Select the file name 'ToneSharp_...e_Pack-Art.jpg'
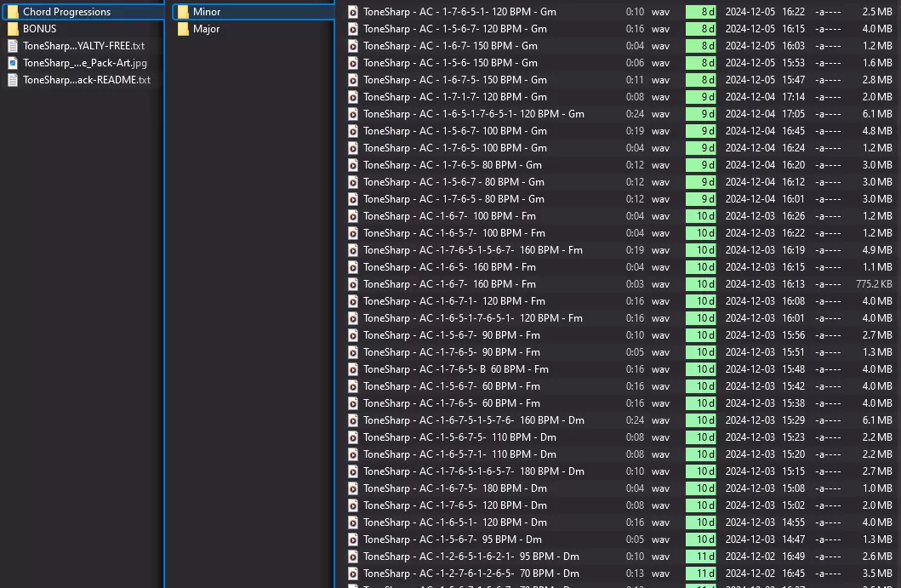The image size is (901, 588). [x=85, y=63]
